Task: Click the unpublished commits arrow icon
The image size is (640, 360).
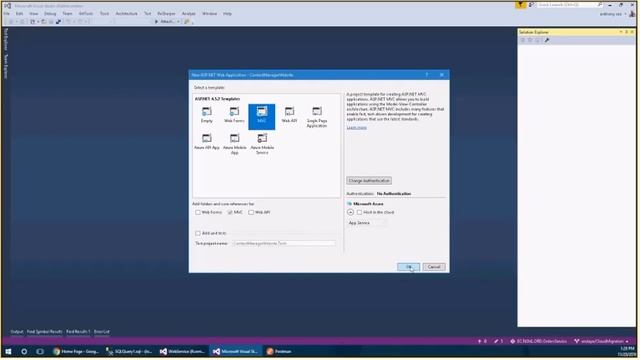Action: (x=482, y=341)
